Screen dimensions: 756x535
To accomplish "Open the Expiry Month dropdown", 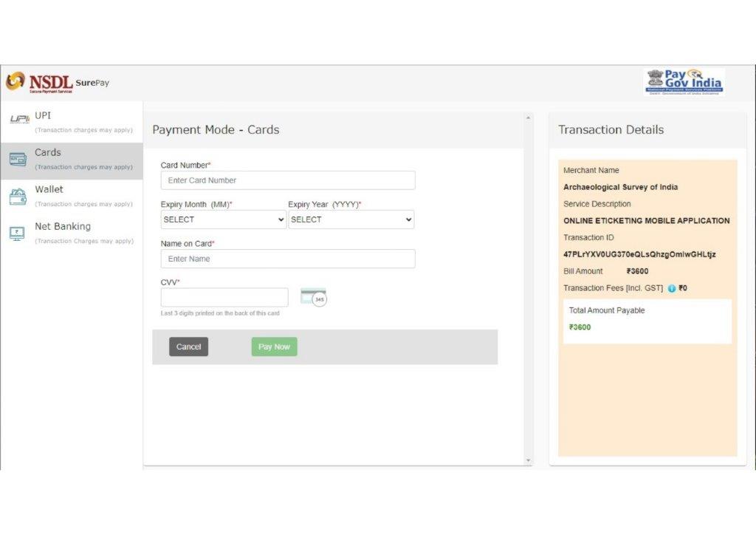I will click(224, 219).
